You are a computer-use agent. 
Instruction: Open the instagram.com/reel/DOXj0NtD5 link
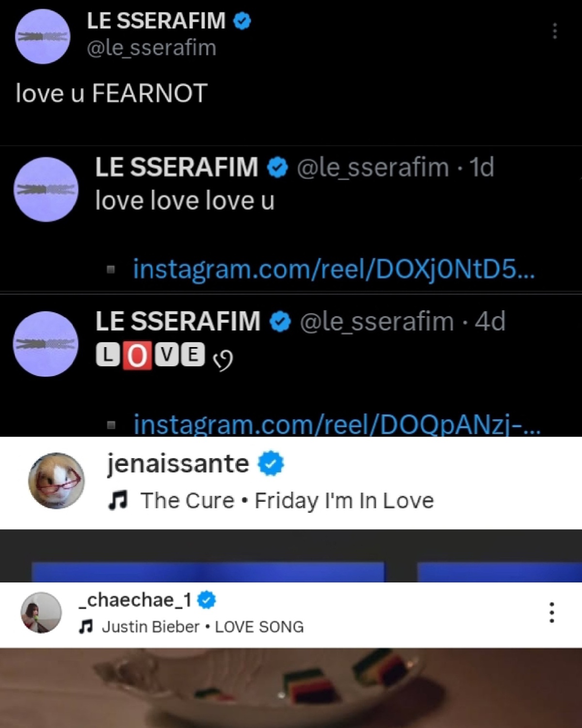coord(334,269)
